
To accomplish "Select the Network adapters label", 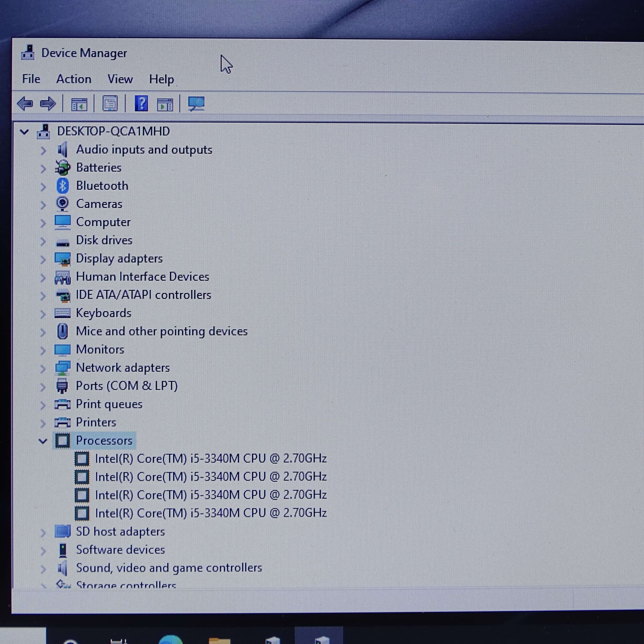I will pos(123,368).
